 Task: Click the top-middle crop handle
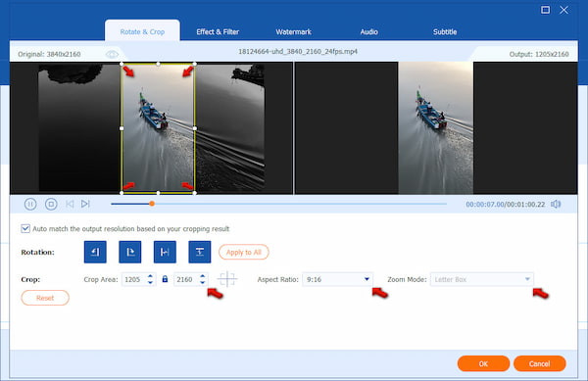point(158,64)
